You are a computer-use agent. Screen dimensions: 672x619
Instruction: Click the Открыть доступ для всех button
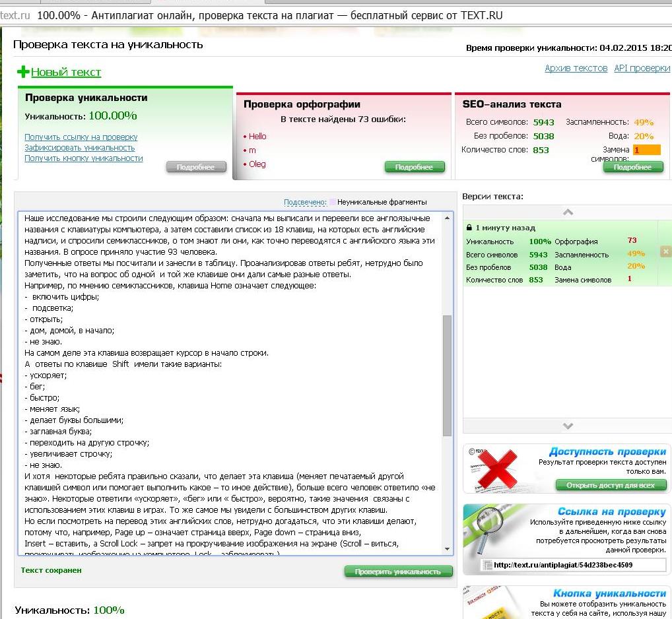[x=611, y=485]
